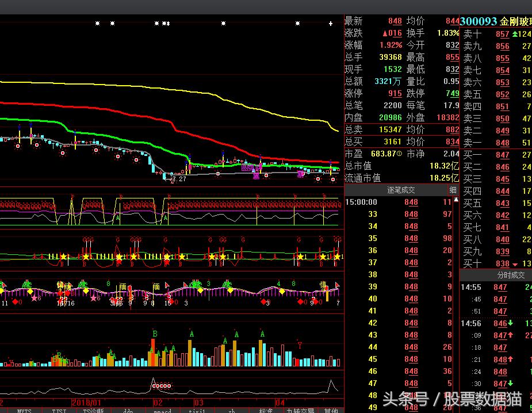The width and height of the screenshot is (532, 413).
Task: Click the plus marker above the chart
Action: pyautogui.click(x=330, y=24)
